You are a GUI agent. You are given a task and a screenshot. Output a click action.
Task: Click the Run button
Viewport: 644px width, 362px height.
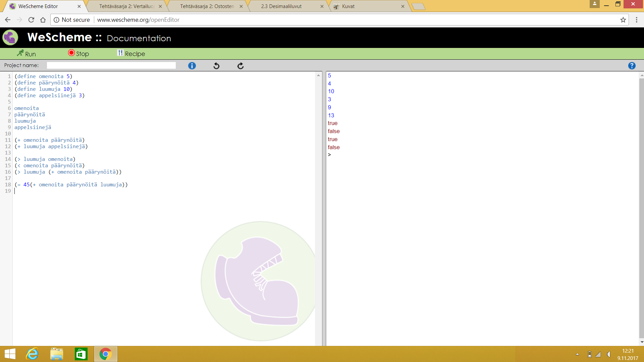click(26, 54)
